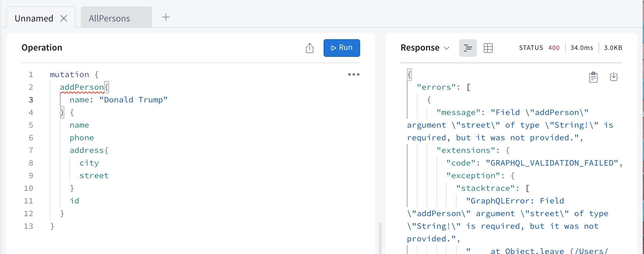Click the share operation icon
Viewport: 644px width, 254px height.
tap(310, 48)
